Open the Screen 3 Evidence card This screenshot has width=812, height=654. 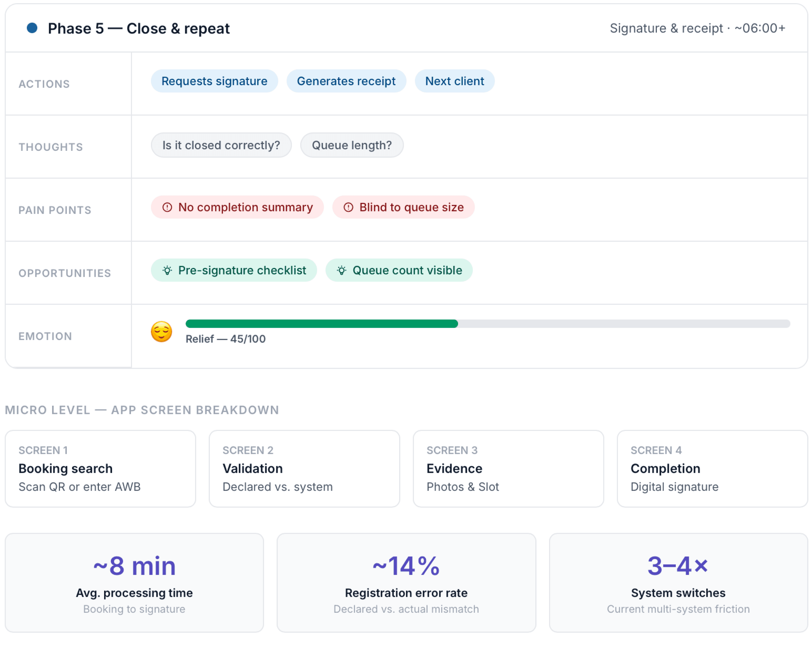tap(508, 468)
